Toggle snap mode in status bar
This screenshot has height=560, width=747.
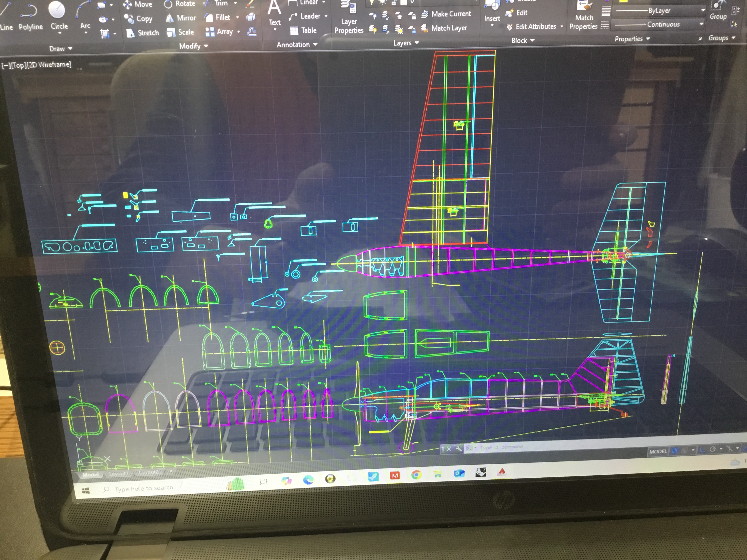[684, 450]
